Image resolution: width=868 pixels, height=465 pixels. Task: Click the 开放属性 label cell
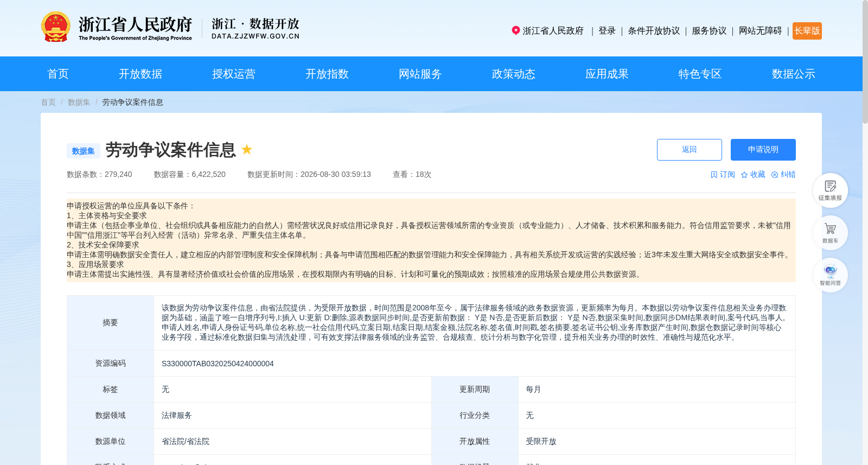(x=475, y=442)
